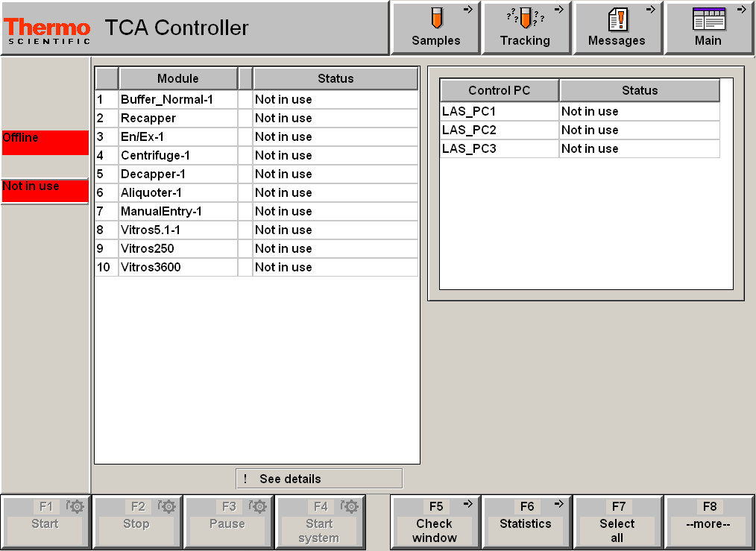Click the F2 Stop button
This screenshot has height=551, width=756.
pyautogui.click(x=137, y=522)
